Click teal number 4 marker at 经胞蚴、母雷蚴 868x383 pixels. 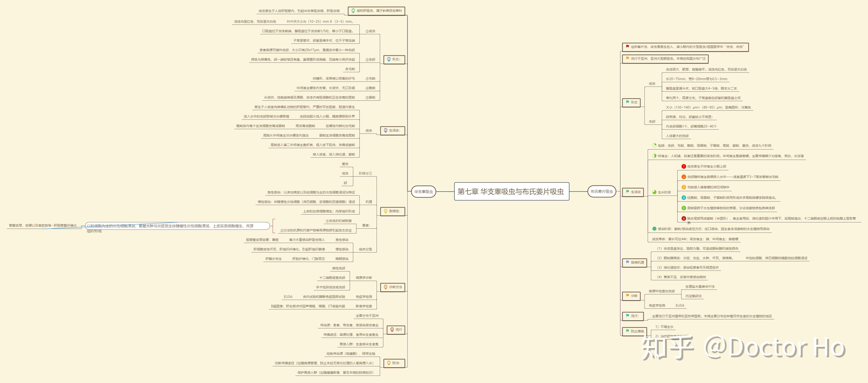[684, 198]
